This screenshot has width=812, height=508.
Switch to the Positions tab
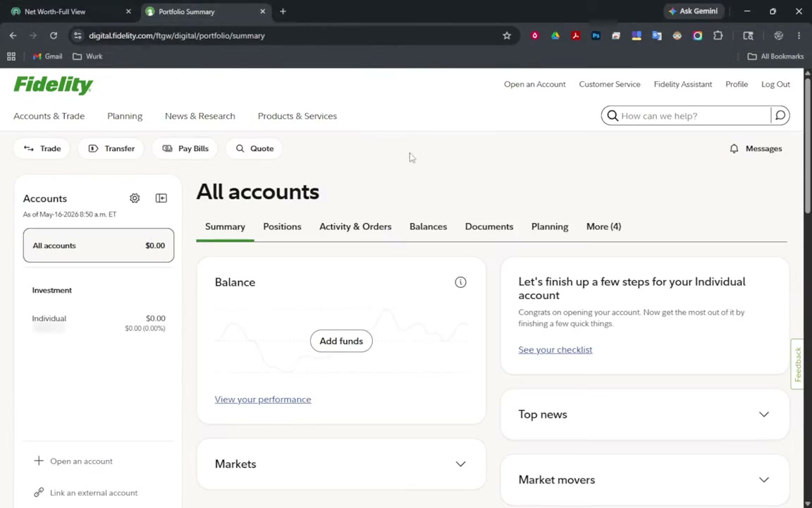coord(282,226)
